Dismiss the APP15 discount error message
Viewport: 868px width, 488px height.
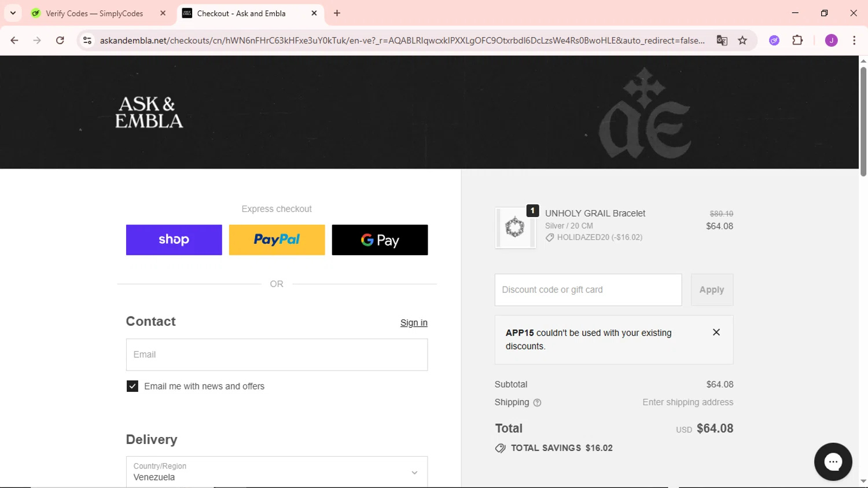tap(716, 332)
